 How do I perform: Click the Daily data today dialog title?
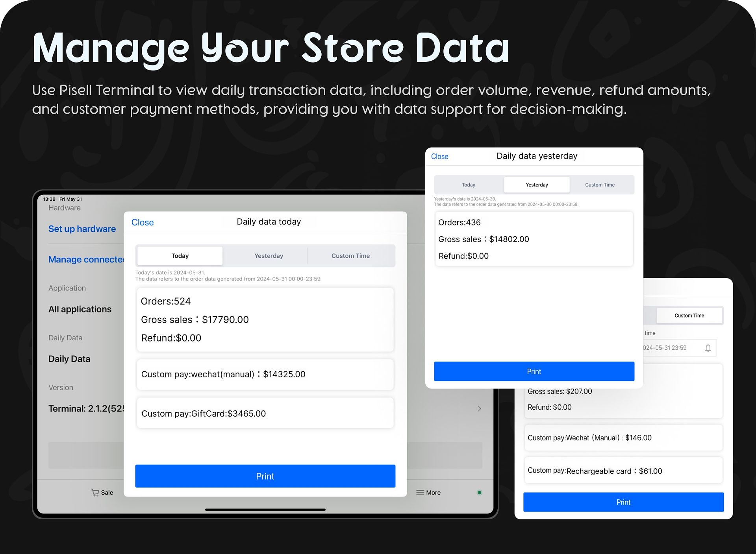269,222
